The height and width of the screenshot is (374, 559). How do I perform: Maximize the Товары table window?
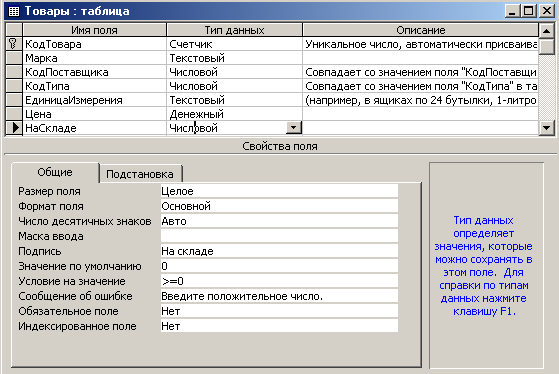pos(528,11)
